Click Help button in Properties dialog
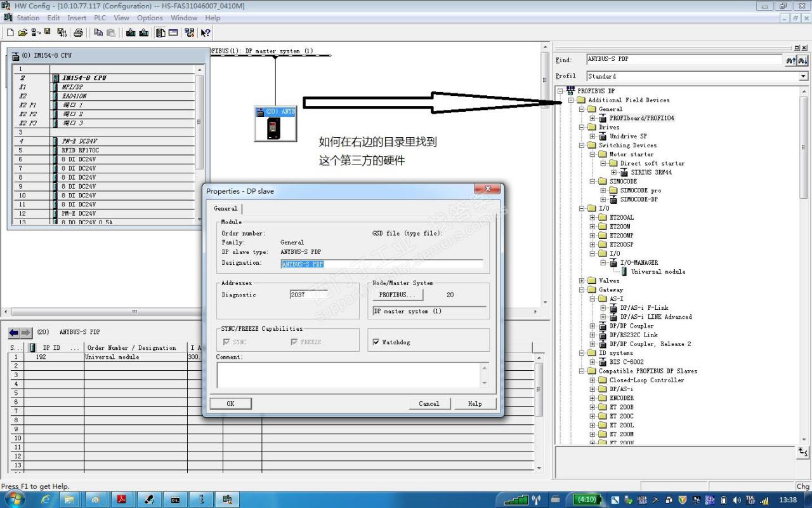The height and width of the screenshot is (508, 812). click(x=475, y=404)
